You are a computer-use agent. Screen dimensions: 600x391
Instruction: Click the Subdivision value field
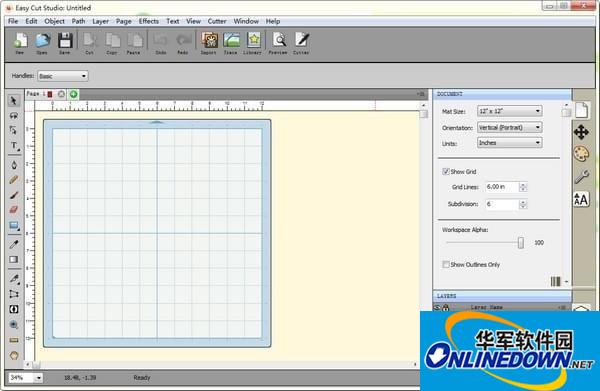pyautogui.click(x=502, y=204)
